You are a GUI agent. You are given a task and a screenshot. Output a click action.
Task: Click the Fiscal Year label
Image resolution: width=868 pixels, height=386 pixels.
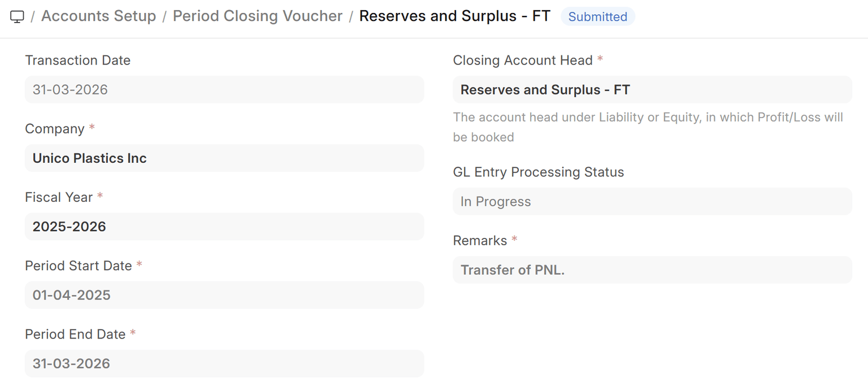click(59, 197)
